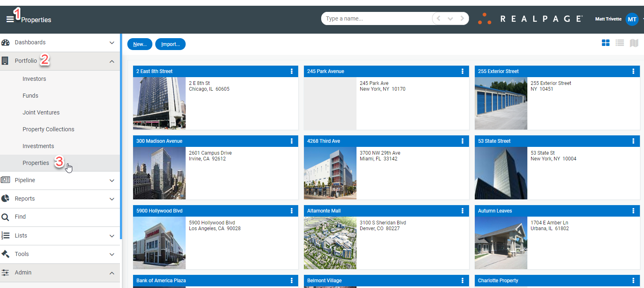The image size is (644, 288).
Task: Switch to map view
Action: click(x=634, y=43)
